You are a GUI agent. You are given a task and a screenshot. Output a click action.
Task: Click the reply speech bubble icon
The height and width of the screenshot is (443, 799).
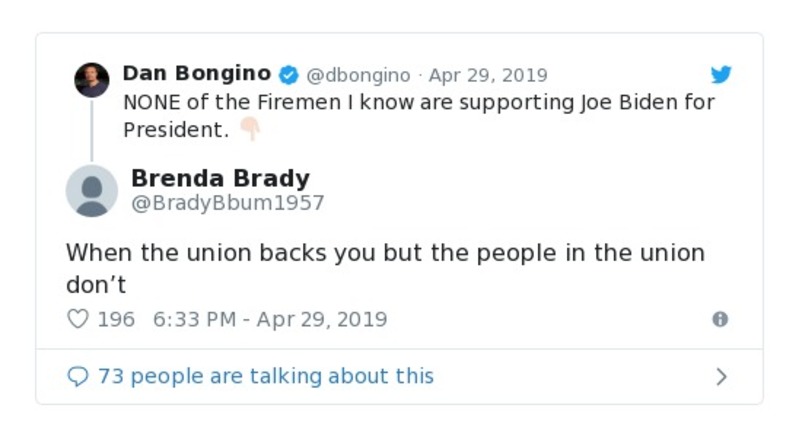pyautogui.click(x=78, y=377)
